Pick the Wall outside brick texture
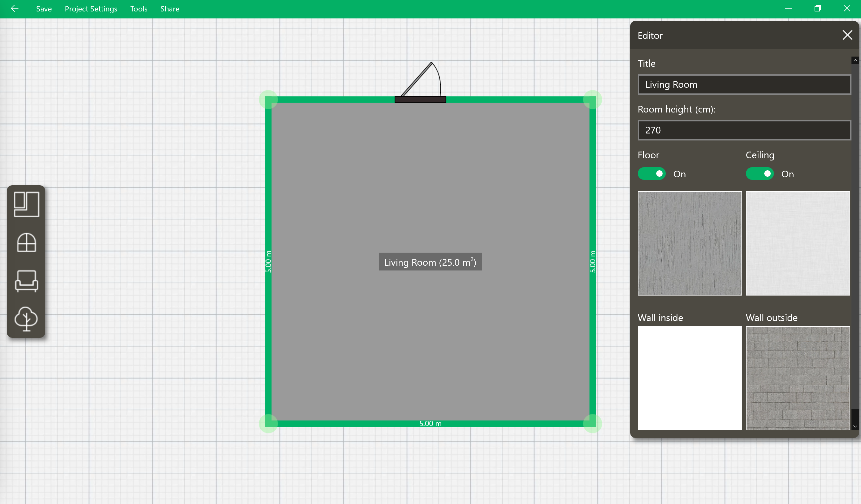The image size is (861, 504). (x=797, y=378)
